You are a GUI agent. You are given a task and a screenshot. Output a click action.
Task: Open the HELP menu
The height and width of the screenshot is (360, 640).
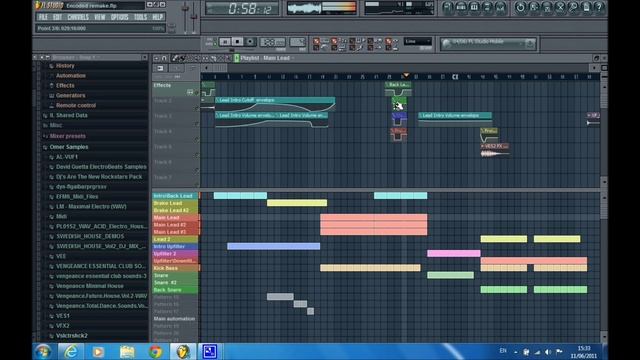pos(157,17)
